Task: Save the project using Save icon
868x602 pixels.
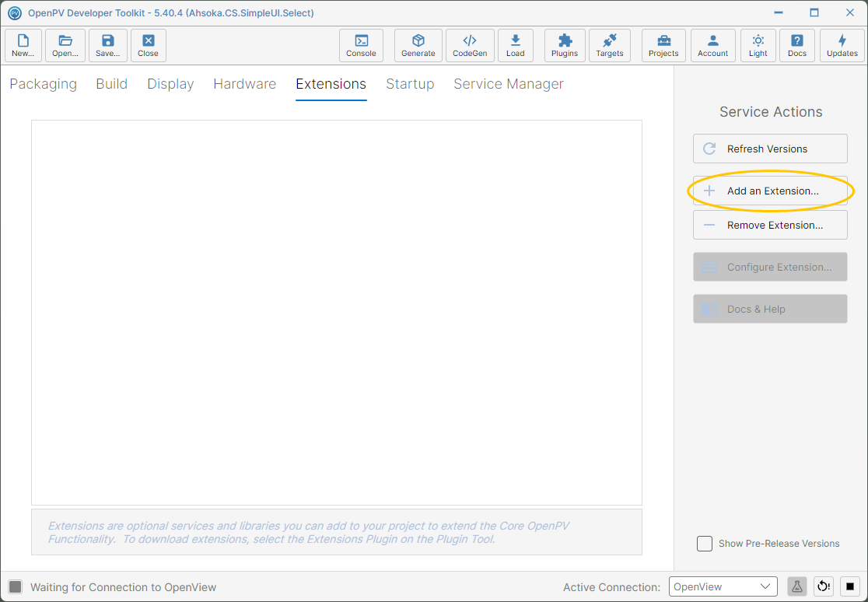Action: pos(108,45)
